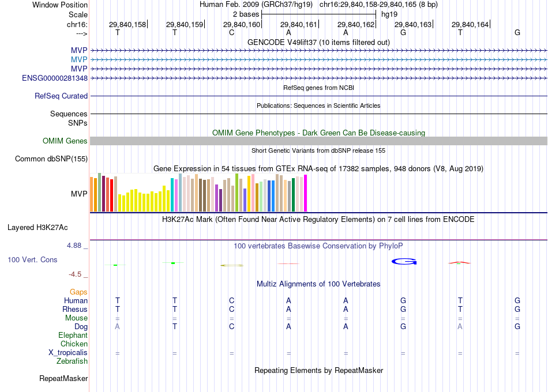Click the 100 Vert. Cons label
548x392 pixels.
click(32, 260)
